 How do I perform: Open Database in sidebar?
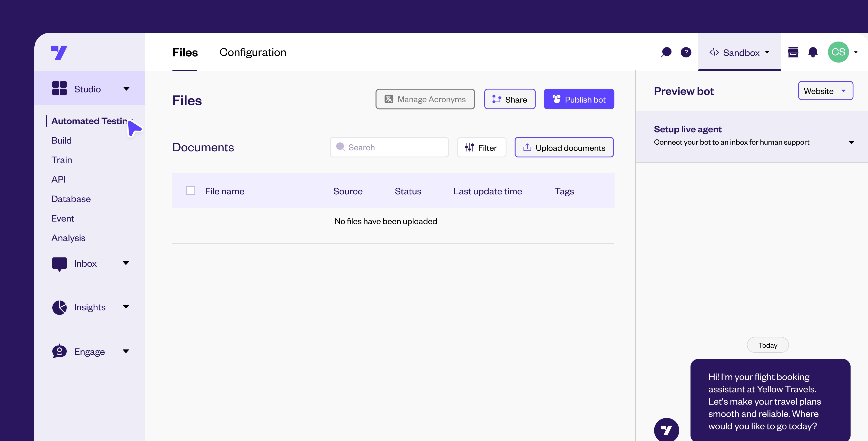click(71, 199)
